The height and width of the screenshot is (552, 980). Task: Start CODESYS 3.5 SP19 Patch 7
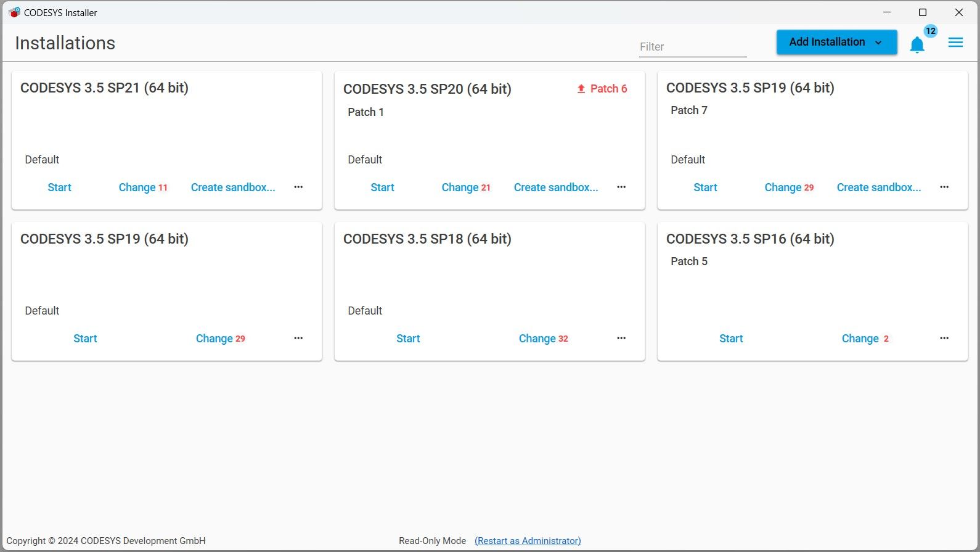pos(705,187)
